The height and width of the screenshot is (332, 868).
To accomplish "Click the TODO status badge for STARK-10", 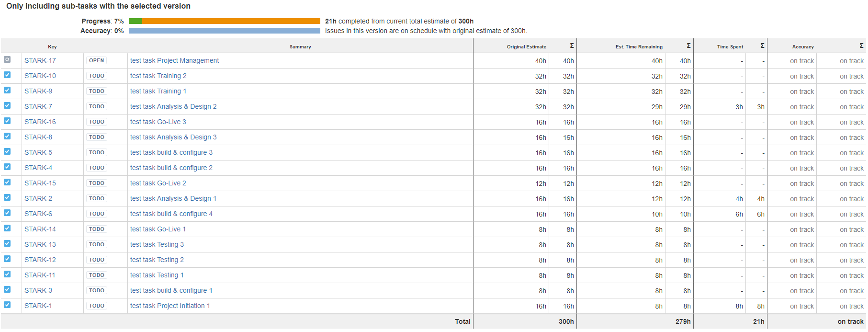I will click(96, 76).
